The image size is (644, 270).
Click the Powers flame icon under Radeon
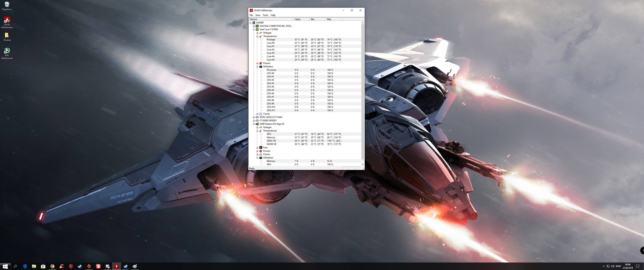[261, 151]
